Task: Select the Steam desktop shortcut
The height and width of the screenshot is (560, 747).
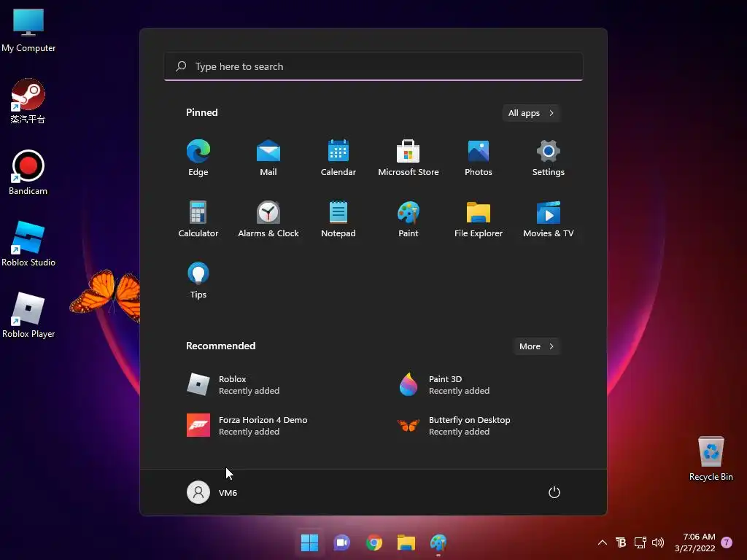Action: 28,101
